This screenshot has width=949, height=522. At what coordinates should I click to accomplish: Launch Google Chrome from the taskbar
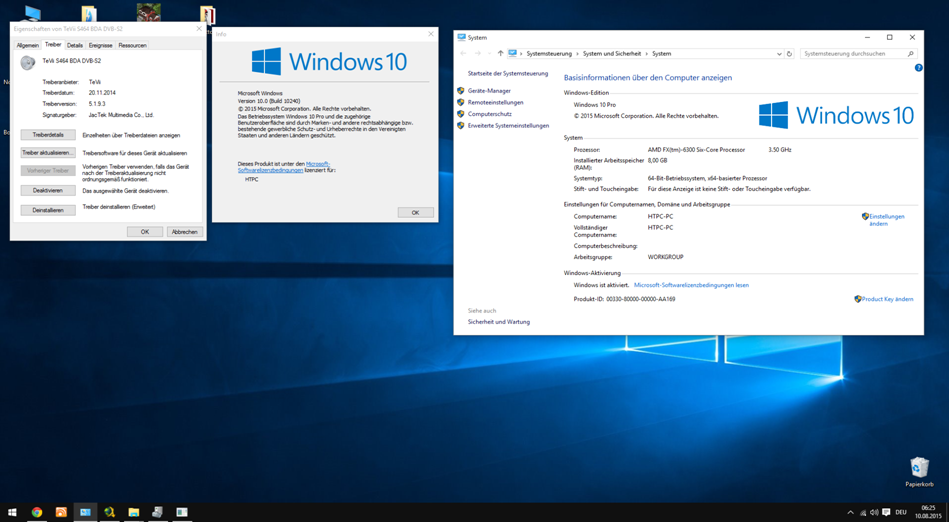pyautogui.click(x=37, y=512)
